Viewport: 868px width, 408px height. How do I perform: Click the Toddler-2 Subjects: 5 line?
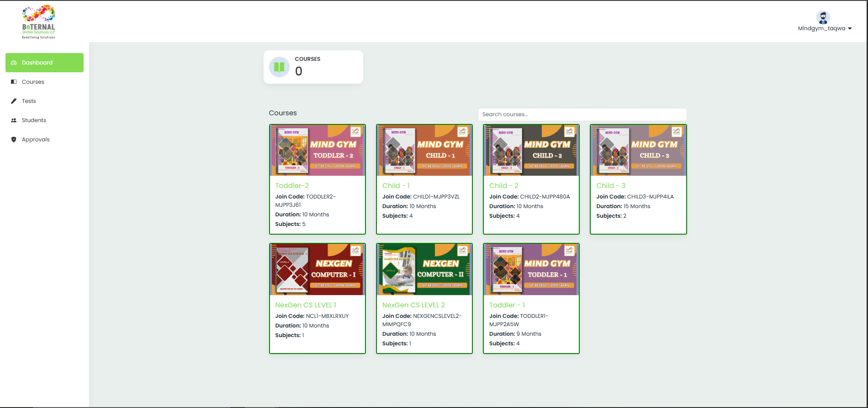(x=290, y=224)
